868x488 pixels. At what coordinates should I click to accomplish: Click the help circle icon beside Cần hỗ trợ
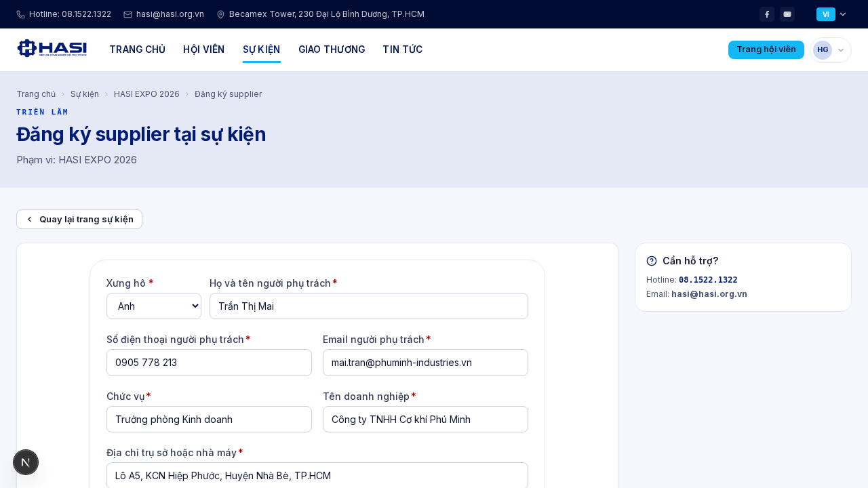point(652,261)
